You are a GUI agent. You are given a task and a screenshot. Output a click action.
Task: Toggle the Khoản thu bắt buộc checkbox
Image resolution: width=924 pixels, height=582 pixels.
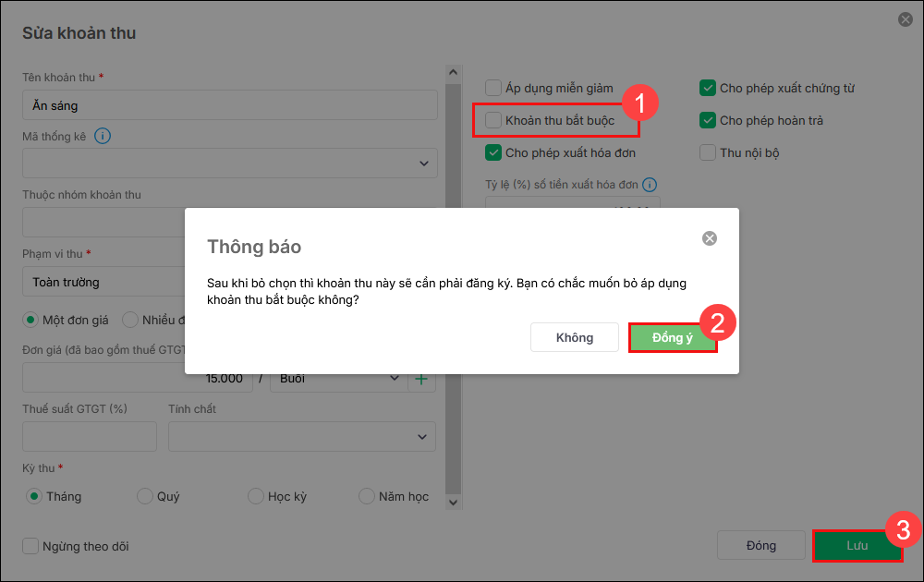coord(494,120)
